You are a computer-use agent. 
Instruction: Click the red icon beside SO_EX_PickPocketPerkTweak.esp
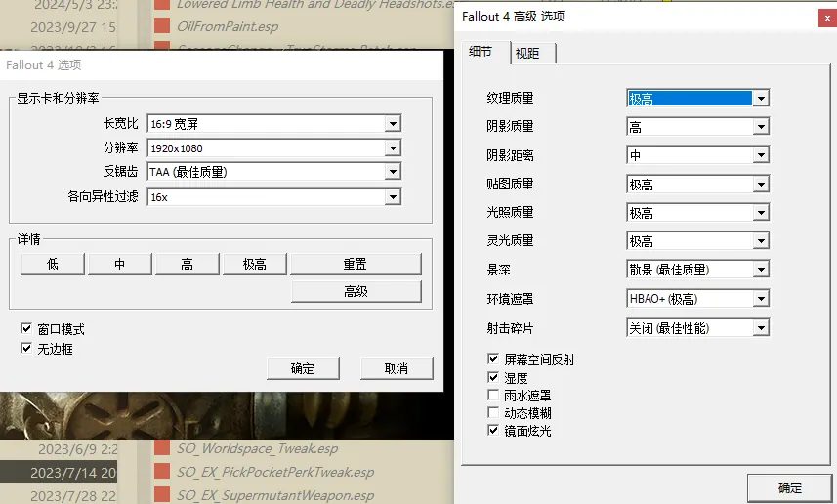coord(162,471)
